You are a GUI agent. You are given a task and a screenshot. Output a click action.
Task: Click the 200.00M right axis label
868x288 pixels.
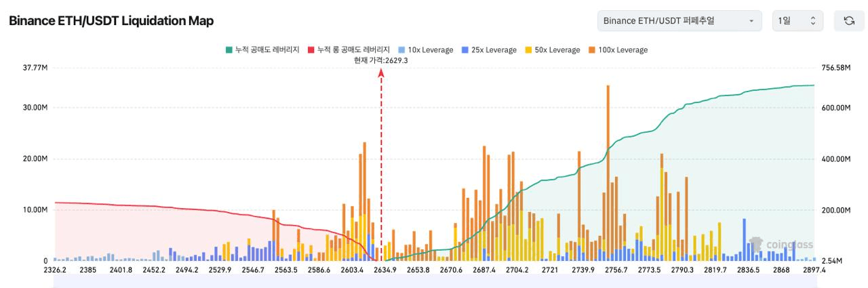point(835,210)
